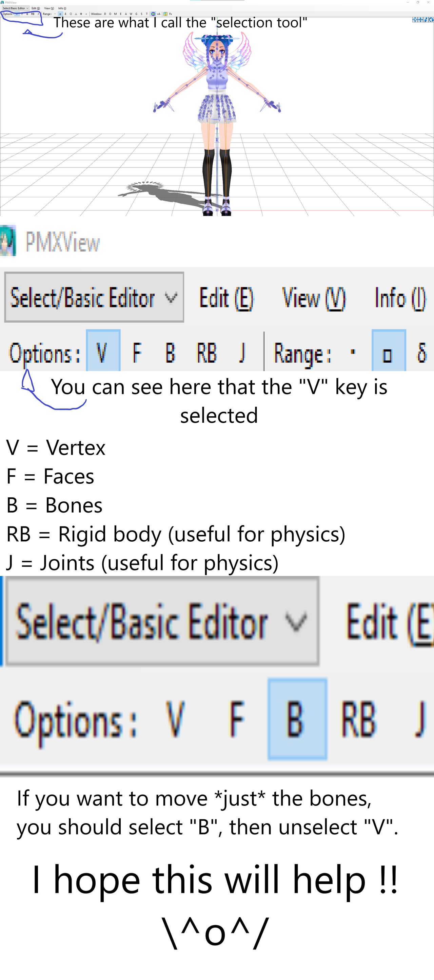This screenshot has height=980, width=434.
Task: Toggle the Φ range selection mode
Action: click(81, 14)
